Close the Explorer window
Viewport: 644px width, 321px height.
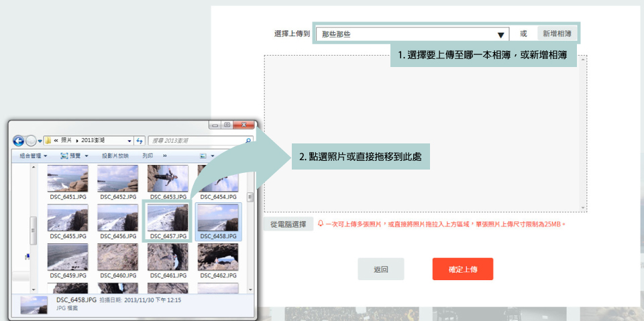point(244,125)
